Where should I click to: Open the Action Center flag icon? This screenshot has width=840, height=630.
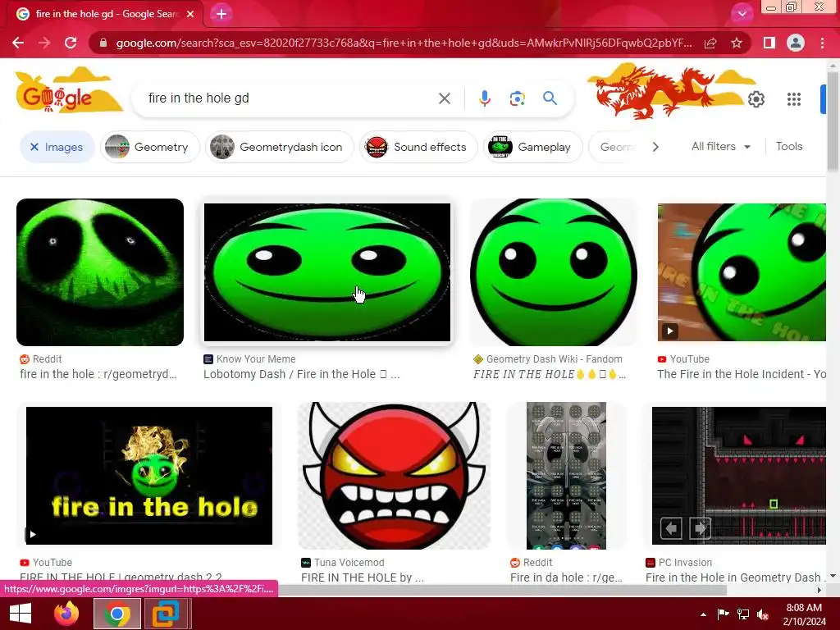point(723,614)
